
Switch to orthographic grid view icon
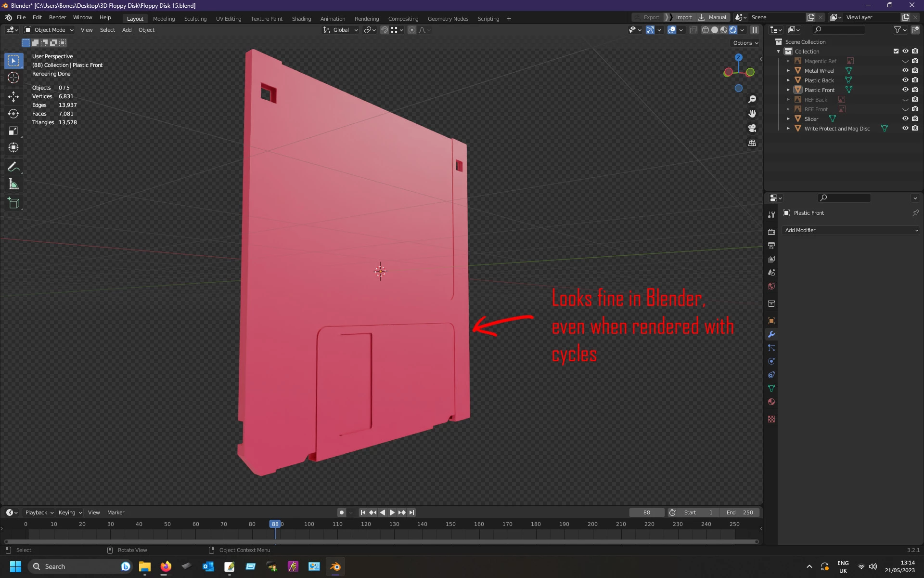coord(752,143)
